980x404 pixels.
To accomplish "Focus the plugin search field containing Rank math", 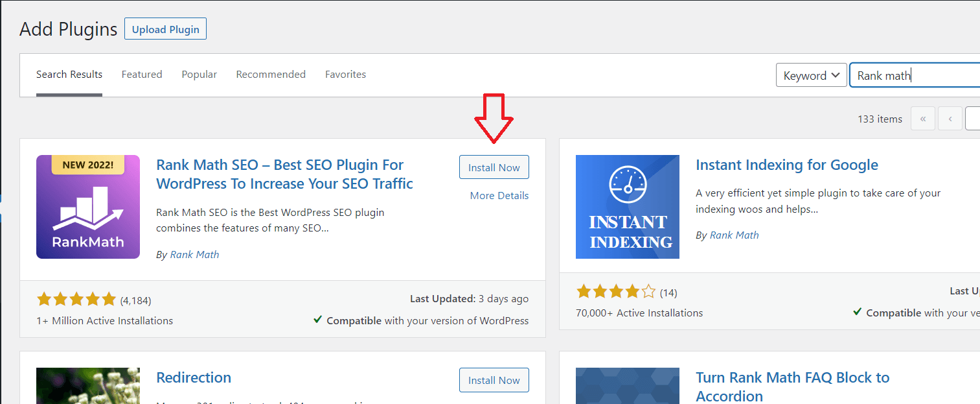I will pyautogui.click(x=915, y=75).
